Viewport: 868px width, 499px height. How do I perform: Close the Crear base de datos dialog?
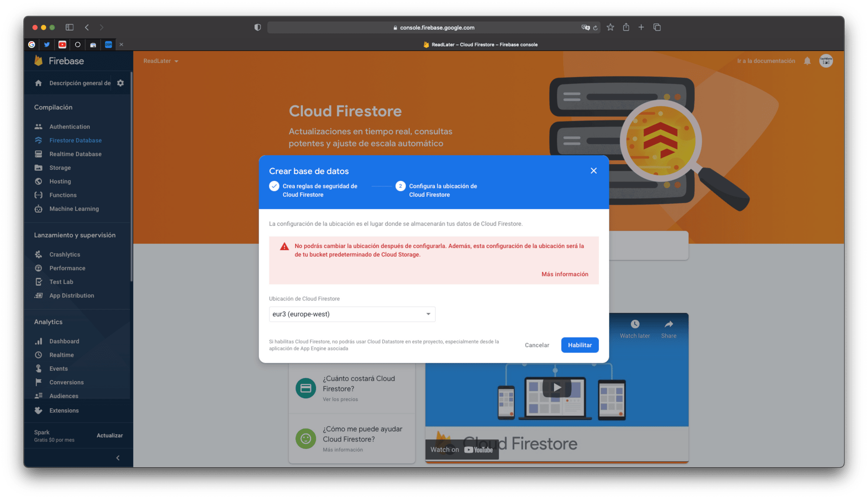click(594, 171)
